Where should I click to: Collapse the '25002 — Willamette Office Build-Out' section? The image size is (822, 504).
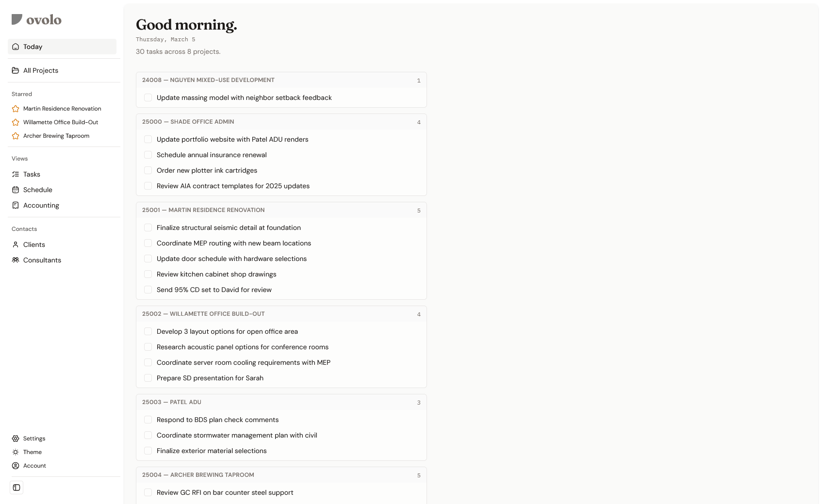click(x=281, y=314)
